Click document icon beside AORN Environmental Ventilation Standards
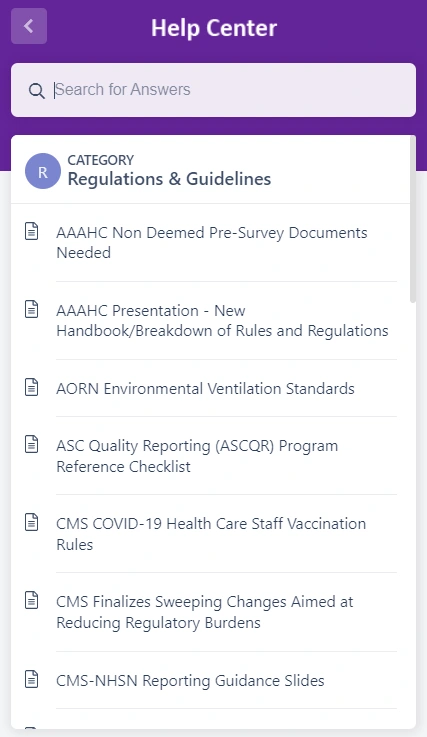This screenshot has width=427, height=737. [x=32, y=387]
